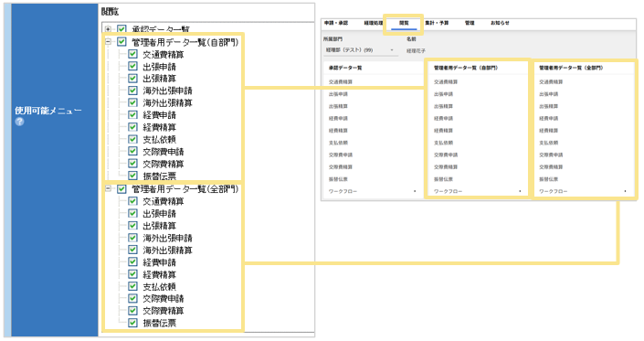Uncheck 海外出張精算 in the 自部門 tree
The image size is (644, 341).
pos(132,102)
